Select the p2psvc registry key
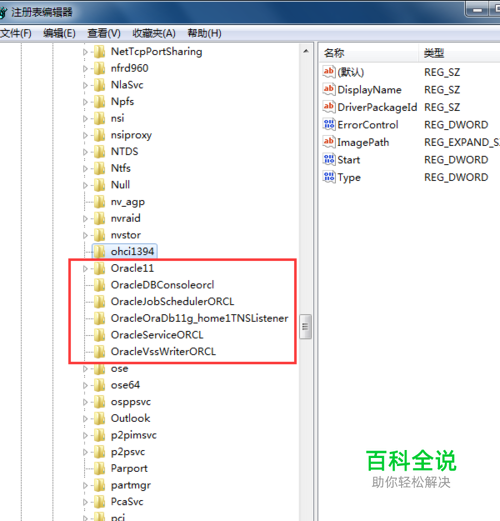The image size is (500, 521). click(x=128, y=452)
